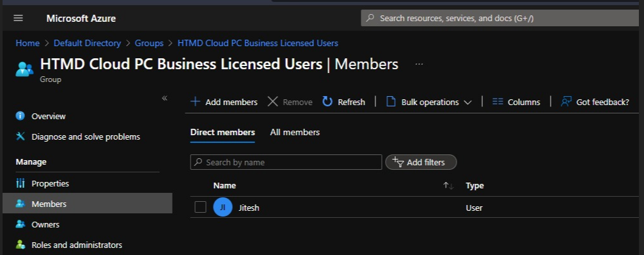Click the Manage section heading
Viewport: 644px width, 255px height.
[31, 162]
